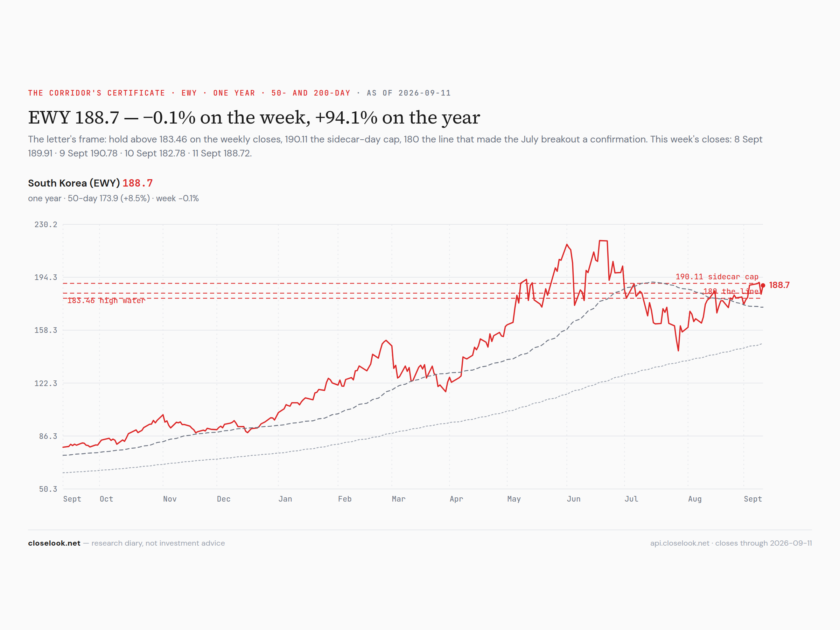Click the api.closelook.net source text
Image resolution: width=840 pixels, height=630 pixels.
click(679, 543)
